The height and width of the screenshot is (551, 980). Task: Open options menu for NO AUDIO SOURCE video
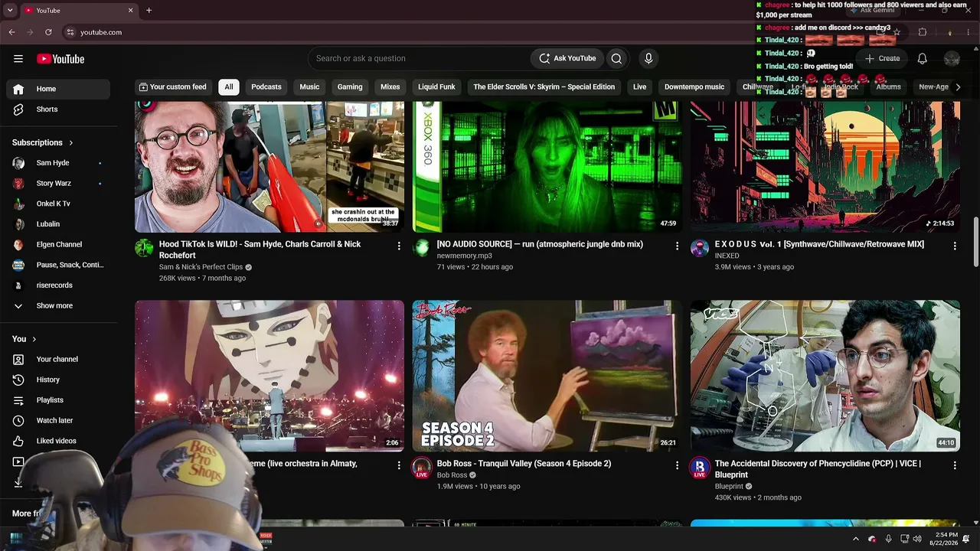coord(677,246)
